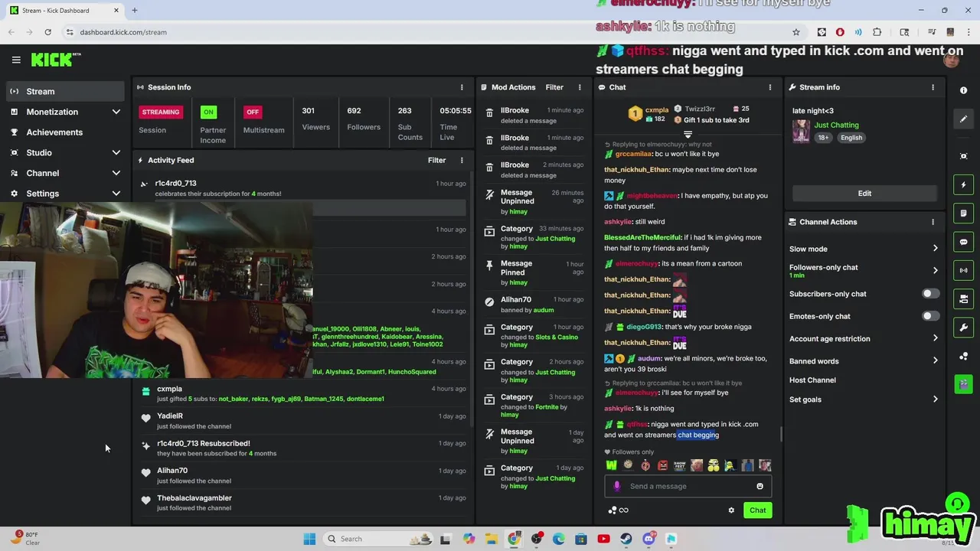Click the pencil edit icon in right rail

963,119
